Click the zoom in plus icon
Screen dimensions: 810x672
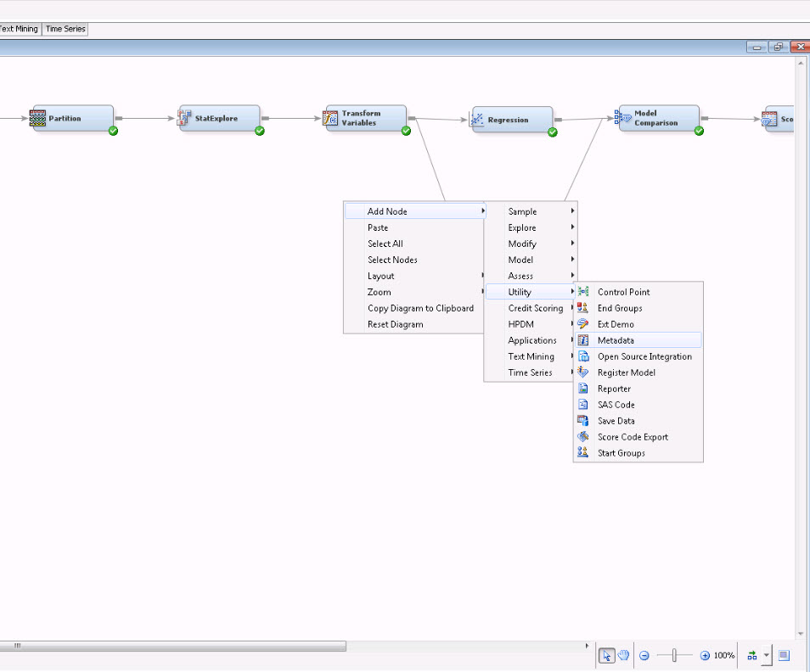[x=705, y=655]
